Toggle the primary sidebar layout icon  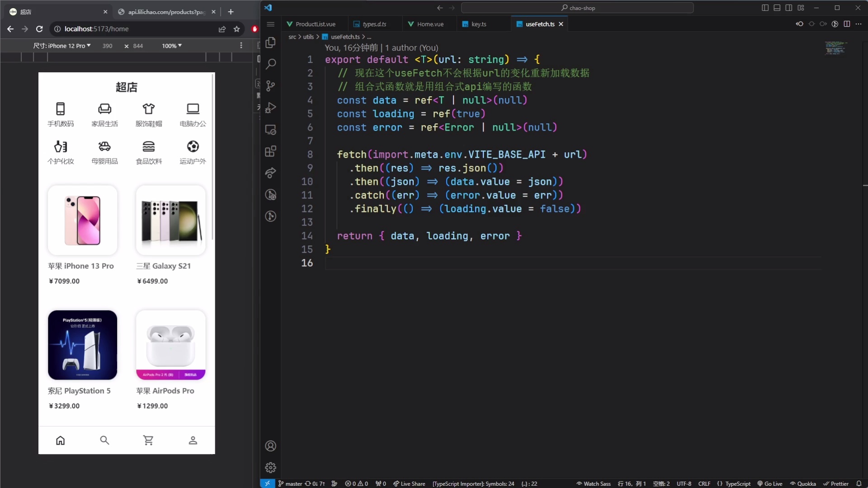click(x=765, y=8)
